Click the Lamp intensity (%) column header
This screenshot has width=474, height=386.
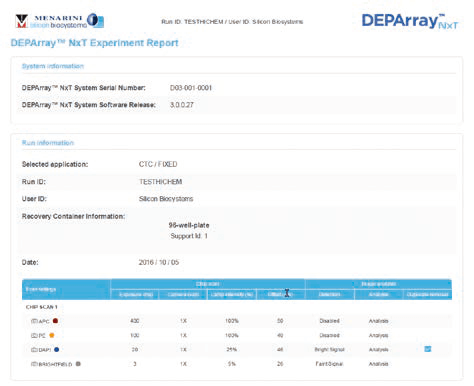click(232, 294)
